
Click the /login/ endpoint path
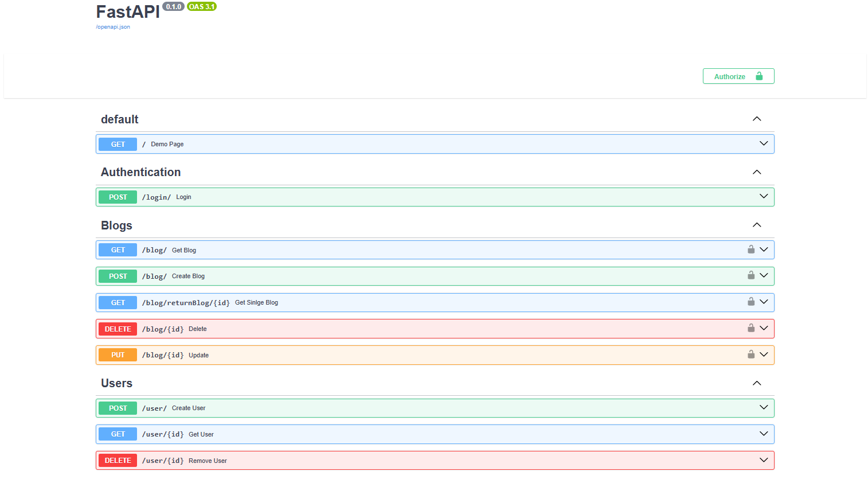click(157, 197)
